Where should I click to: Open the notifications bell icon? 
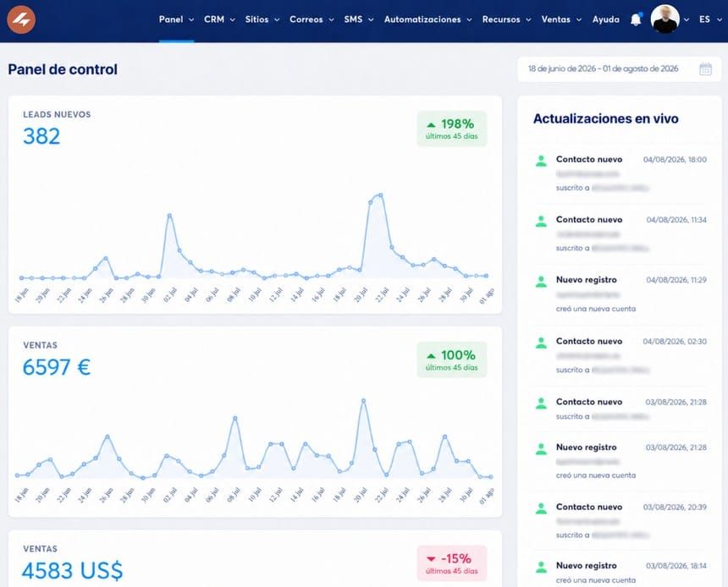click(x=636, y=19)
